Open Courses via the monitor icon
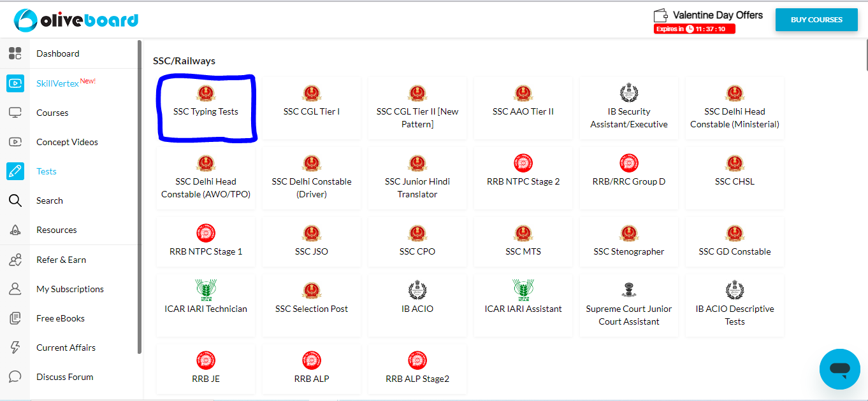The image size is (868, 401). 15,113
